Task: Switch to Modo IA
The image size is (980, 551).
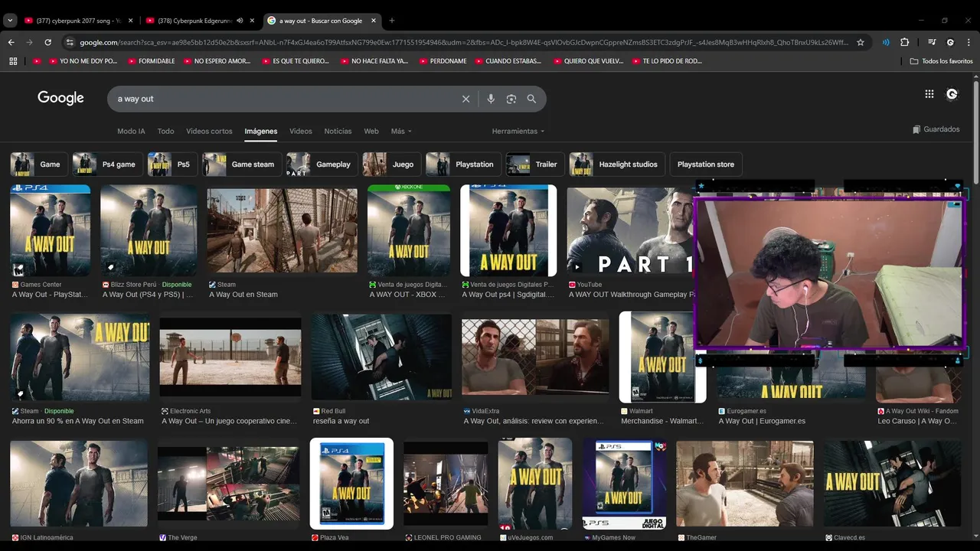Action: [x=131, y=131]
